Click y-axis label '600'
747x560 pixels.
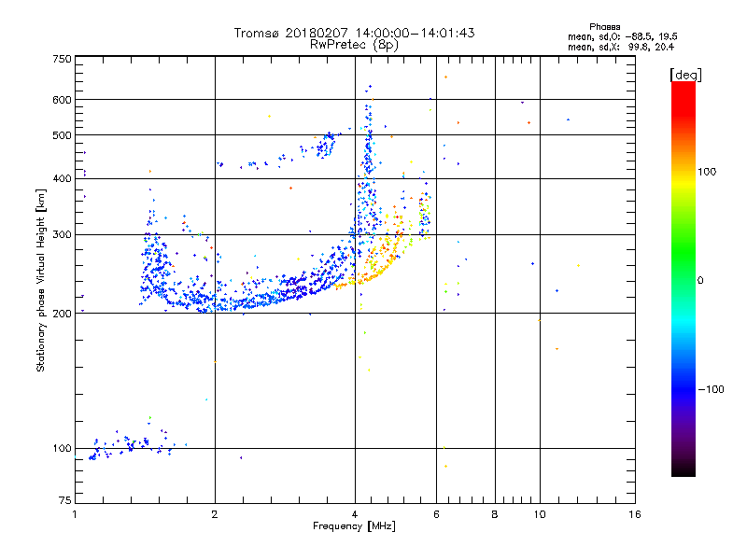[x=63, y=100]
